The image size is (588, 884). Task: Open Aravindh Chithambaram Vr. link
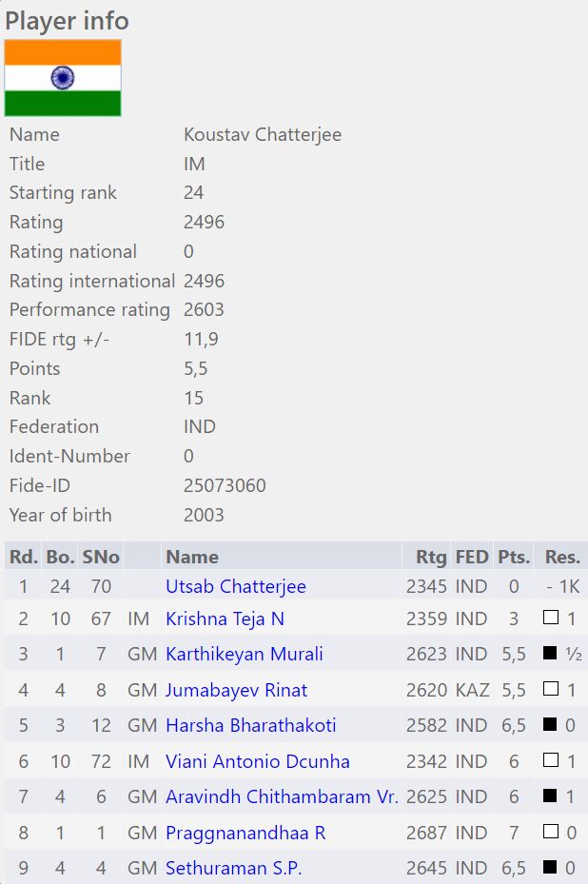tap(282, 796)
